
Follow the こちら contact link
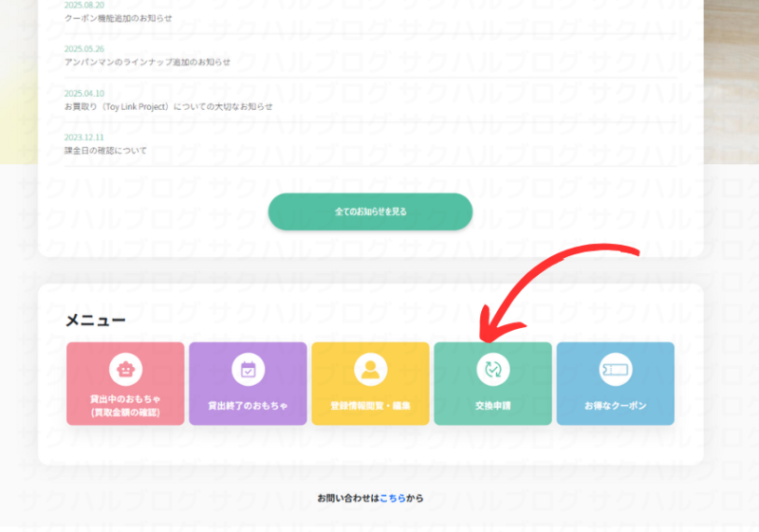tap(392, 498)
